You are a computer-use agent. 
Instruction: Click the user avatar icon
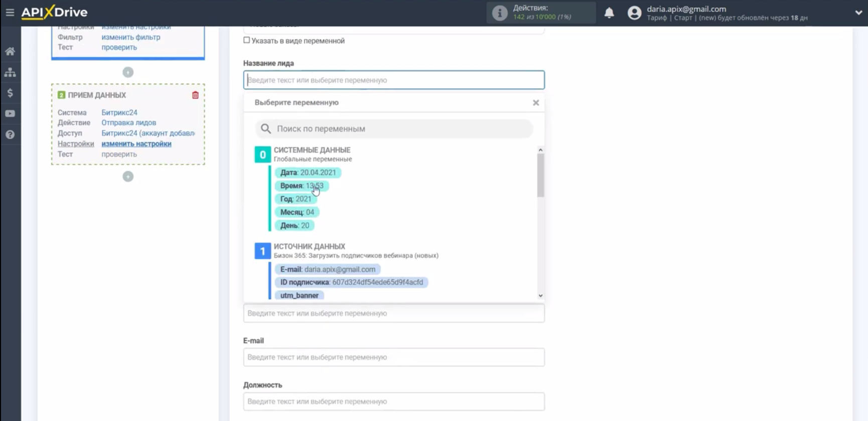point(635,13)
